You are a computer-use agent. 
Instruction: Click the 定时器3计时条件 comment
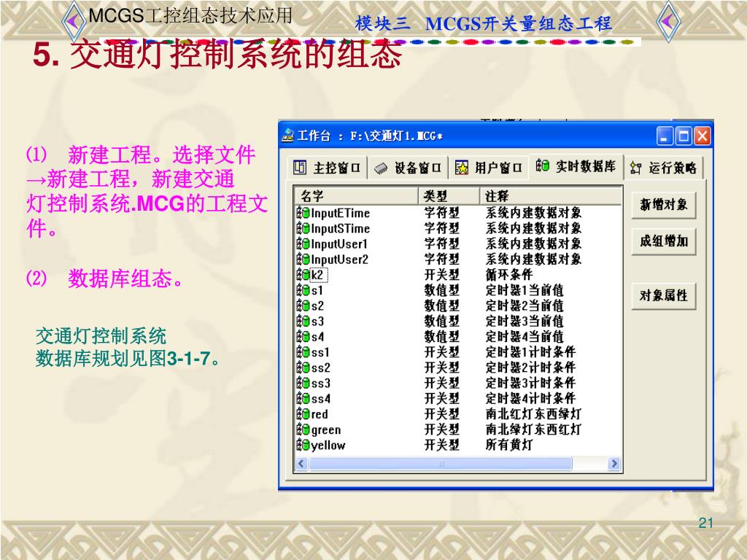coord(531,384)
